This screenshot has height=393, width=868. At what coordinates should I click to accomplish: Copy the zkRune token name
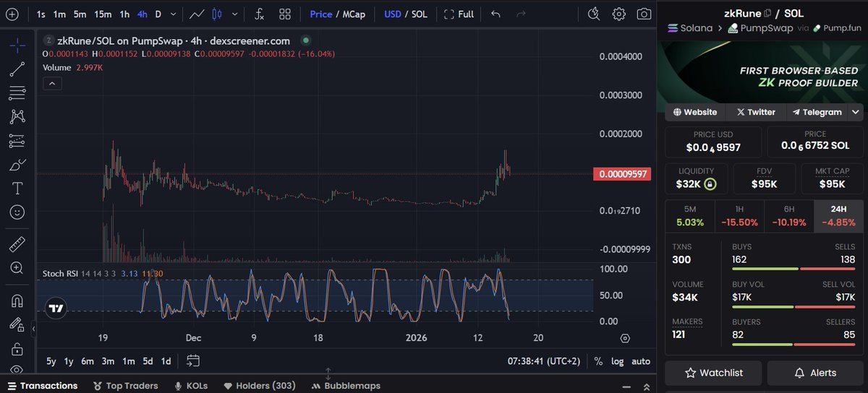768,13
